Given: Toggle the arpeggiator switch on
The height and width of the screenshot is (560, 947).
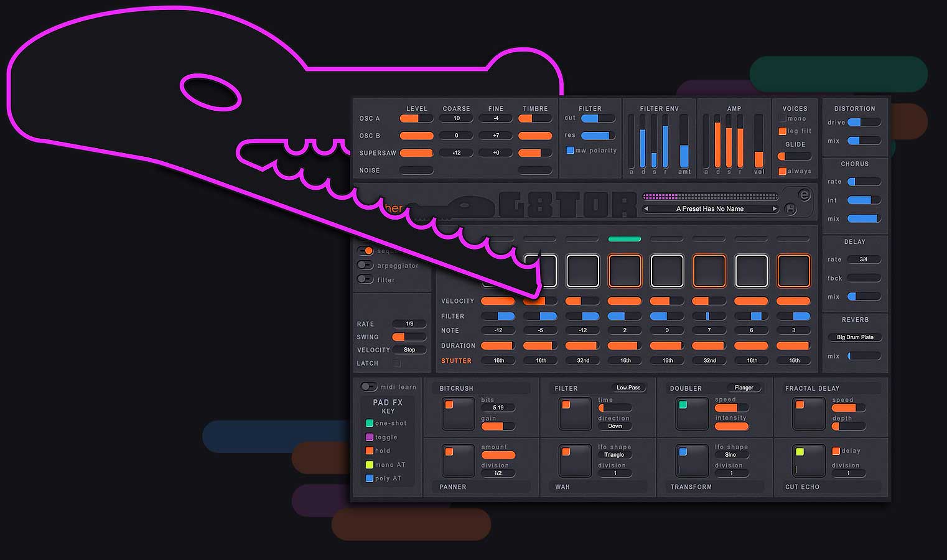Looking at the screenshot, I should coord(365,265).
